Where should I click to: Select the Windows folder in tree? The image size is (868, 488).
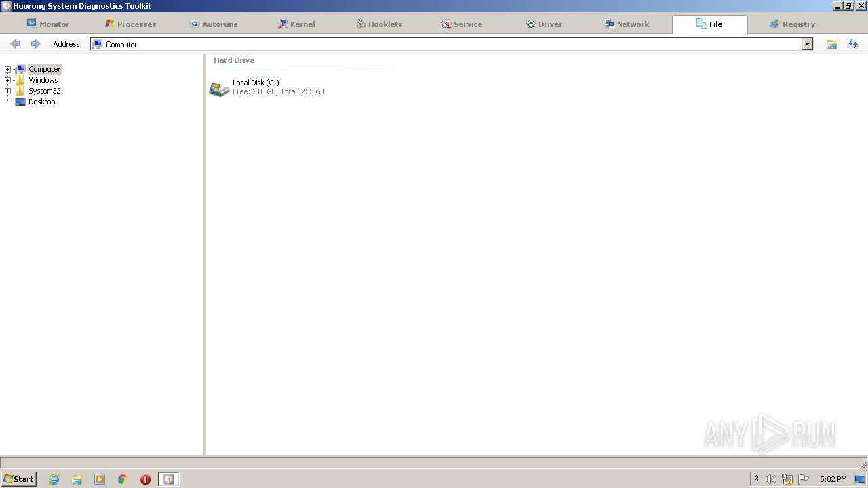43,80
